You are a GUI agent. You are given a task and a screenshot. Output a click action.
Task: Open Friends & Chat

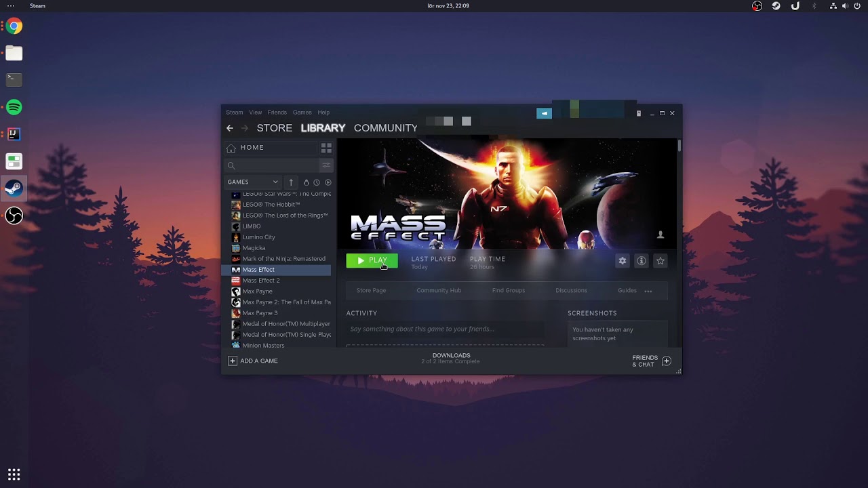point(651,361)
